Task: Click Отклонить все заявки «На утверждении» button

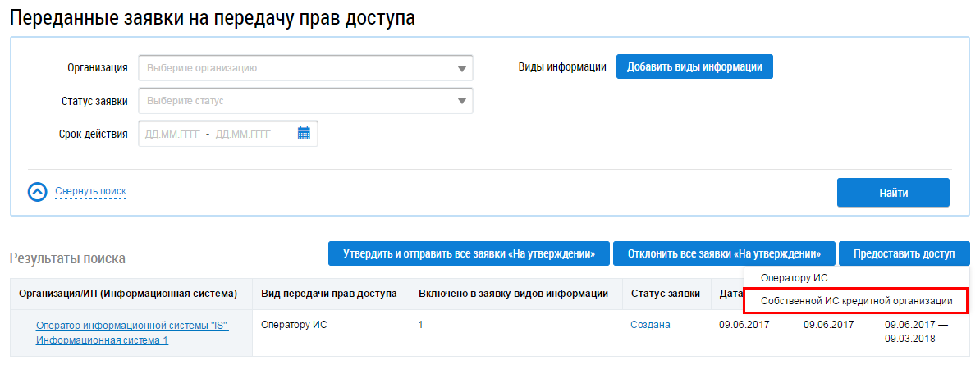Action: pyautogui.click(x=723, y=253)
